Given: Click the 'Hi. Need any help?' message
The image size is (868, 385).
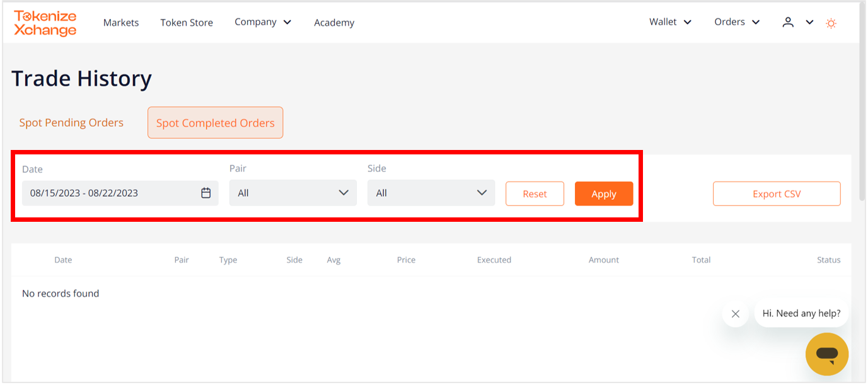Looking at the screenshot, I should click(x=801, y=313).
